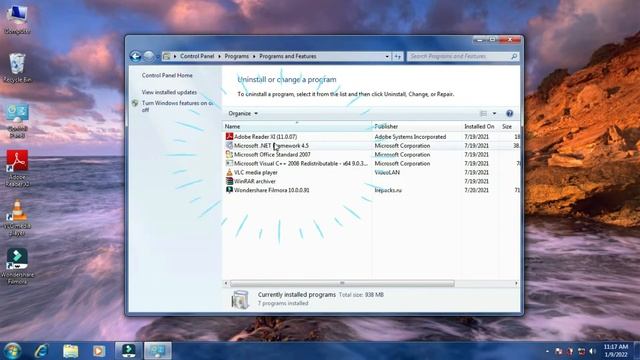This screenshot has height=360, width=640.
Task: Click the change view icon
Action: pos(483,113)
